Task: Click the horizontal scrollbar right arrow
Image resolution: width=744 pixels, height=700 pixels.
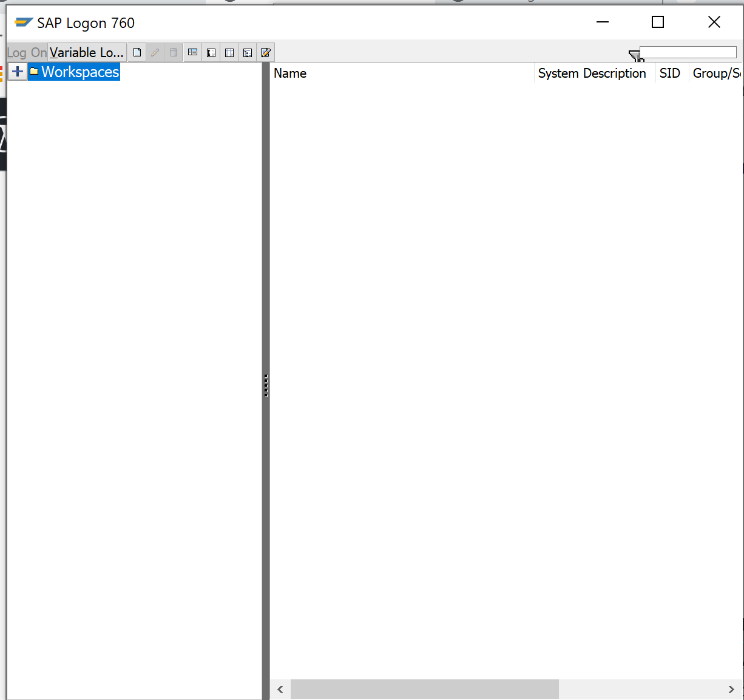Action: (731, 689)
